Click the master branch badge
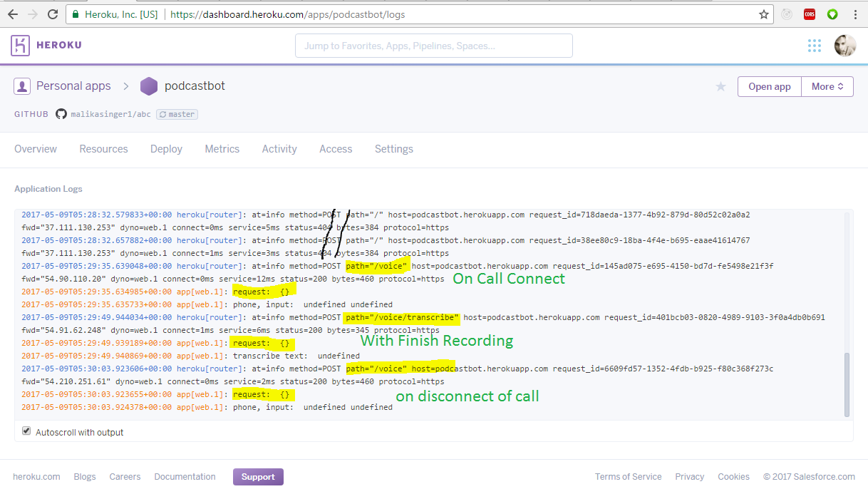 (x=177, y=114)
